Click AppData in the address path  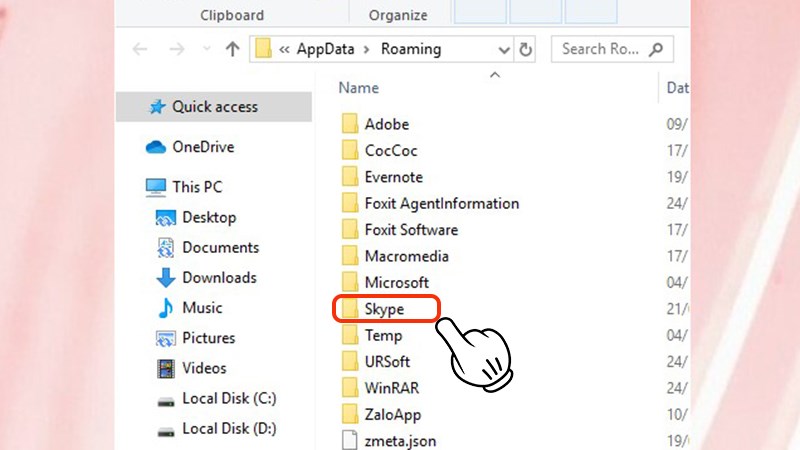click(326, 49)
